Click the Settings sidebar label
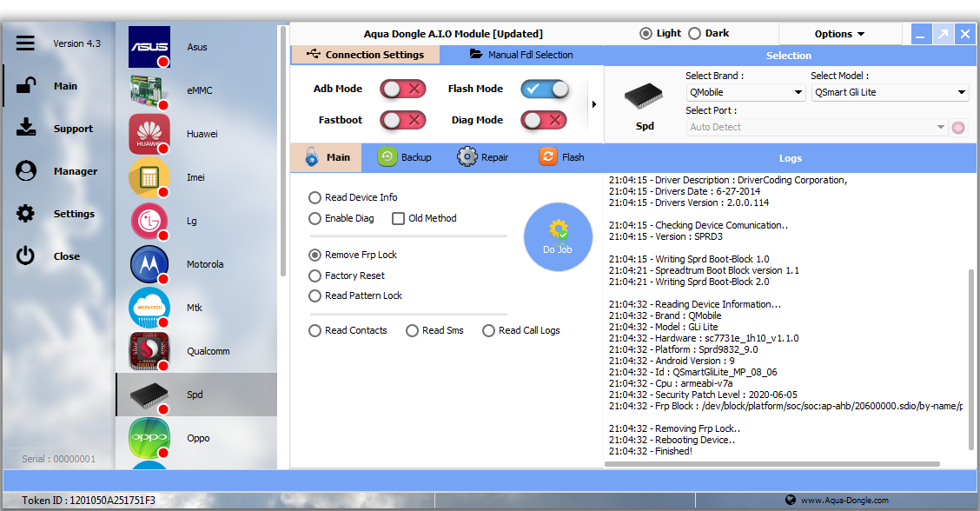Viewport: 980px width, 511px height. (x=75, y=214)
